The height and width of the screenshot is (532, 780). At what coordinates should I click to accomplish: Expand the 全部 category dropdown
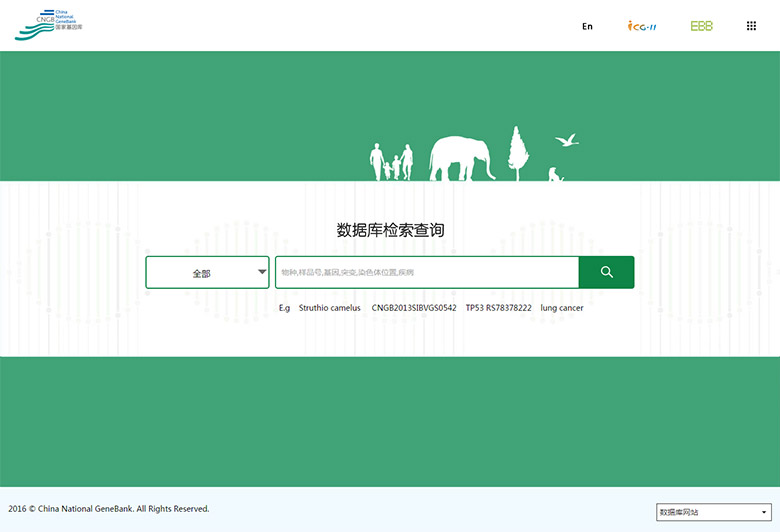(208, 272)
